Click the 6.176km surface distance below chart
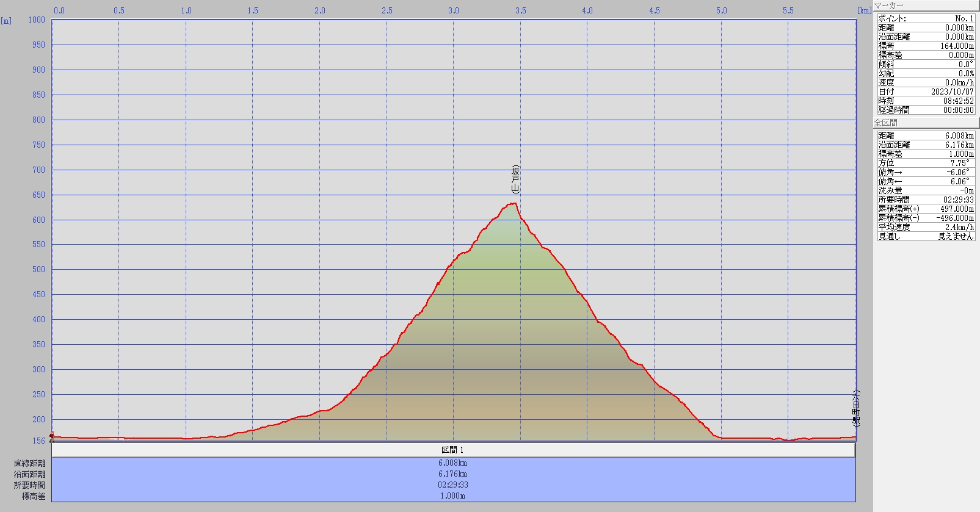This screenshot has height=512, width=980. 453,474
